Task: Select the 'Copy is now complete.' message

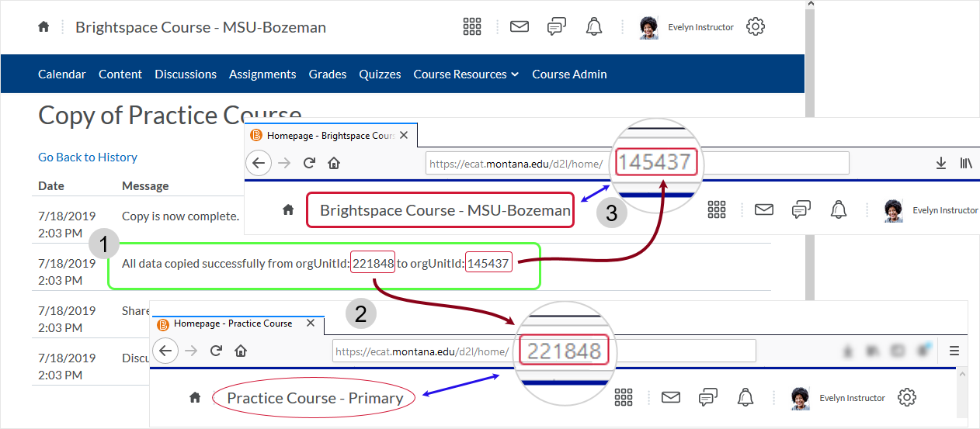Action: (180, 216)
